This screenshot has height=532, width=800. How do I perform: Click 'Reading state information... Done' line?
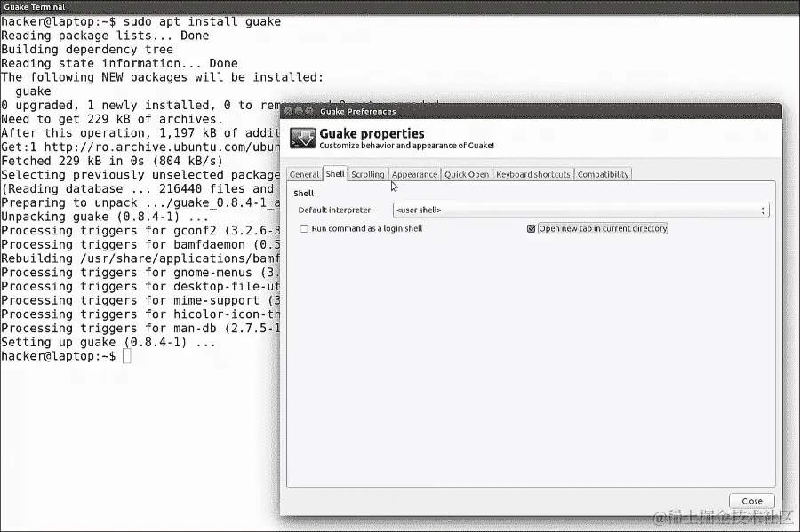(119, 64)
